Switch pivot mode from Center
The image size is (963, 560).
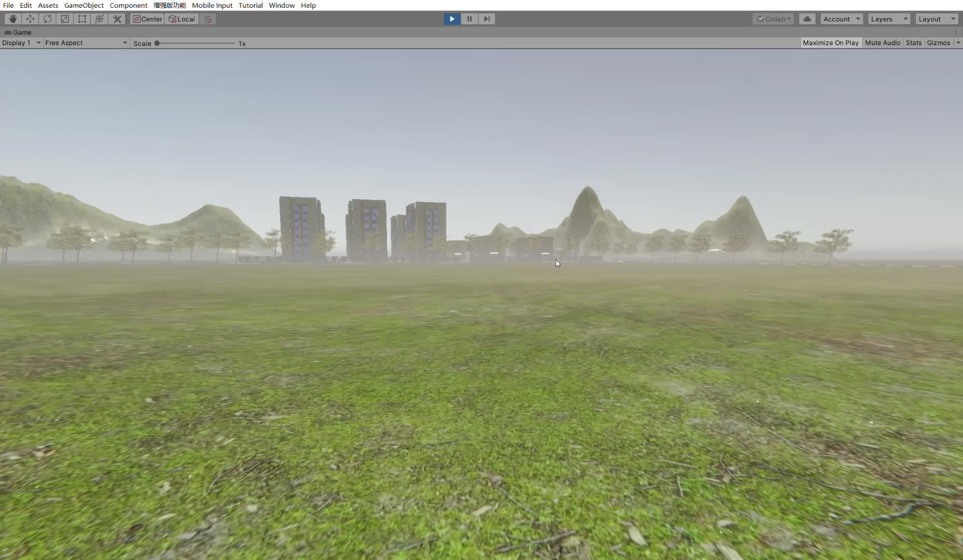147,19
